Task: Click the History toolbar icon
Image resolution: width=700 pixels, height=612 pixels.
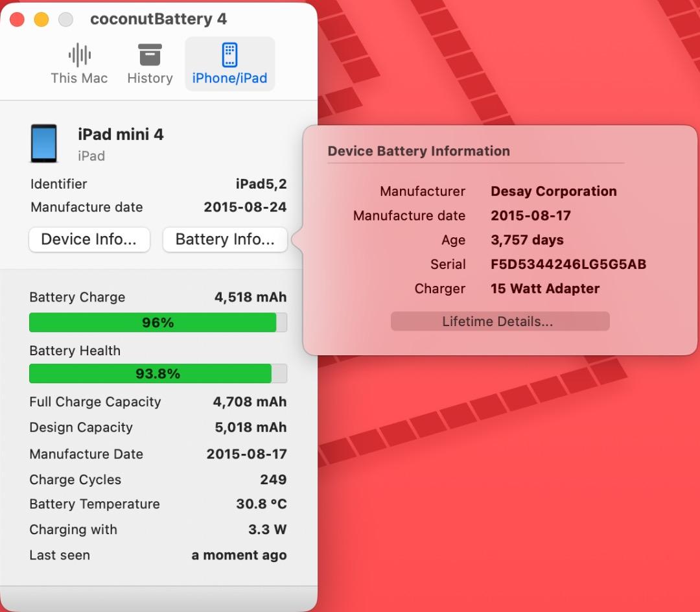Action: 149,63
